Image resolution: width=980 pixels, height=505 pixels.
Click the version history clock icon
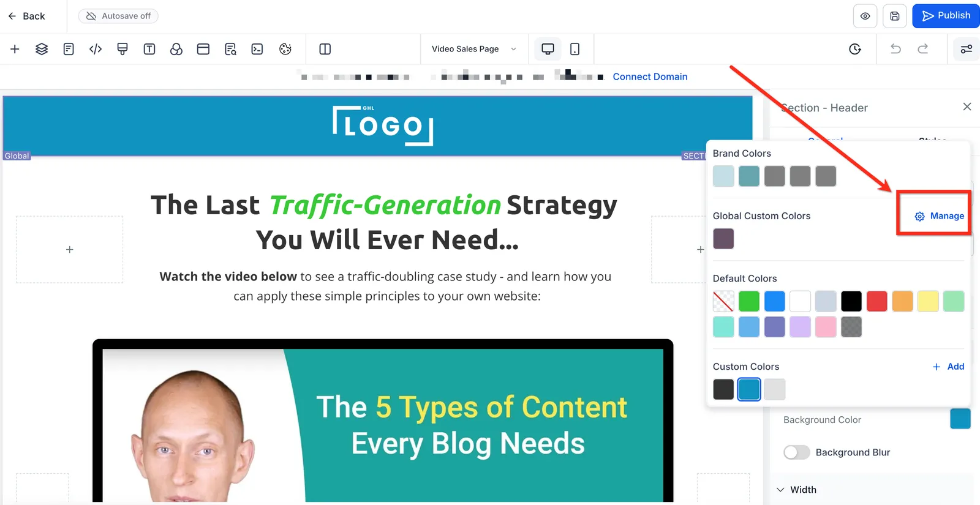[x=855, y=49]
